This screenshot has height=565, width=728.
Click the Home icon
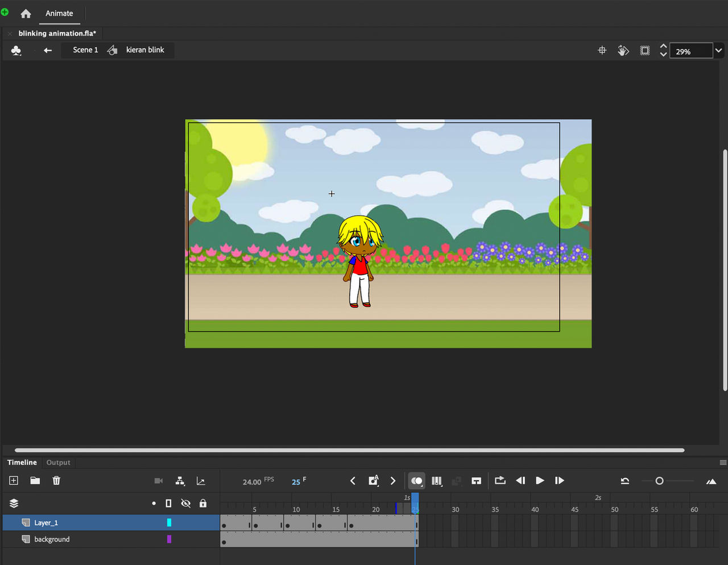point(26,13)
